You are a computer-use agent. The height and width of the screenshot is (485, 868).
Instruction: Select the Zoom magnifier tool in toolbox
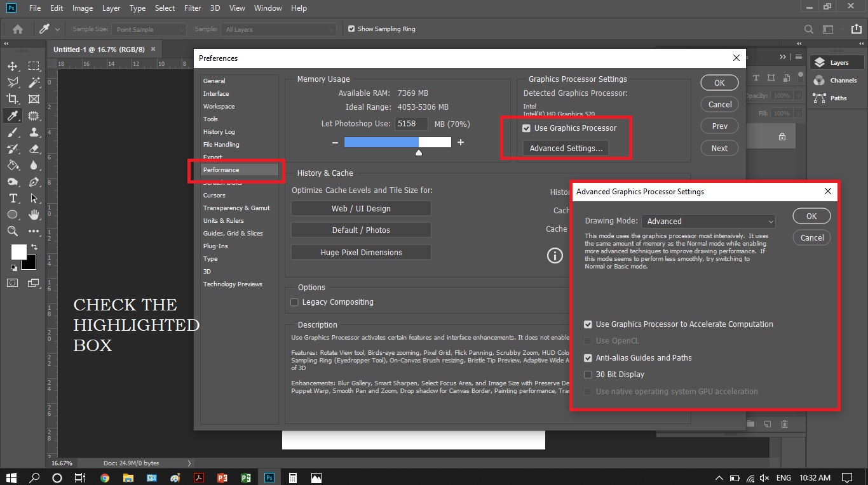pyautogui.click(x=13, y=231)
